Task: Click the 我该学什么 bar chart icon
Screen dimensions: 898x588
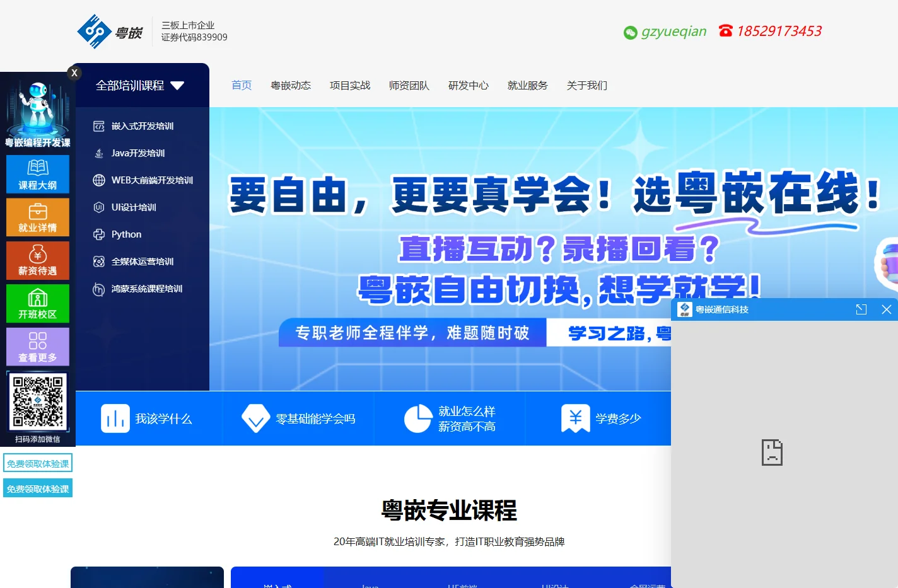Action: point(115,418)
